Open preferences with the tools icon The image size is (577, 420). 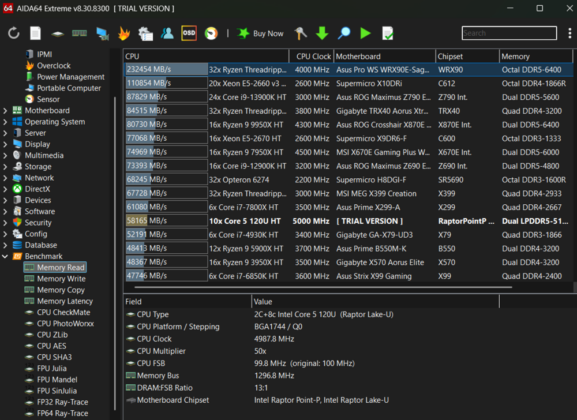click(x=300, y=33)
